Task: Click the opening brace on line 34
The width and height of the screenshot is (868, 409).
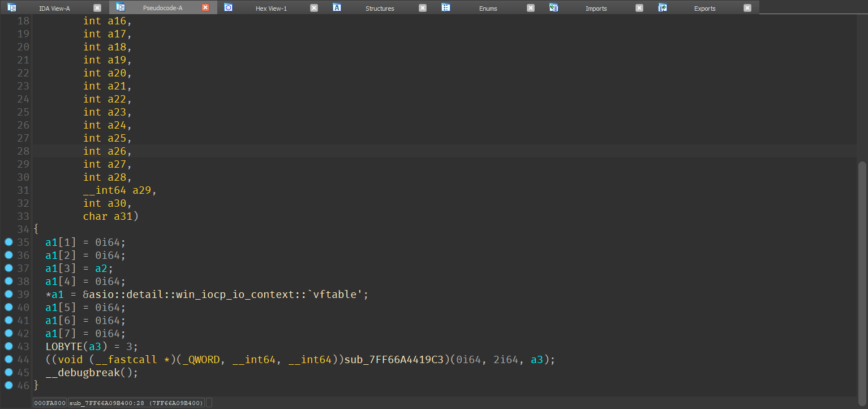Action: tap(36, 229)
